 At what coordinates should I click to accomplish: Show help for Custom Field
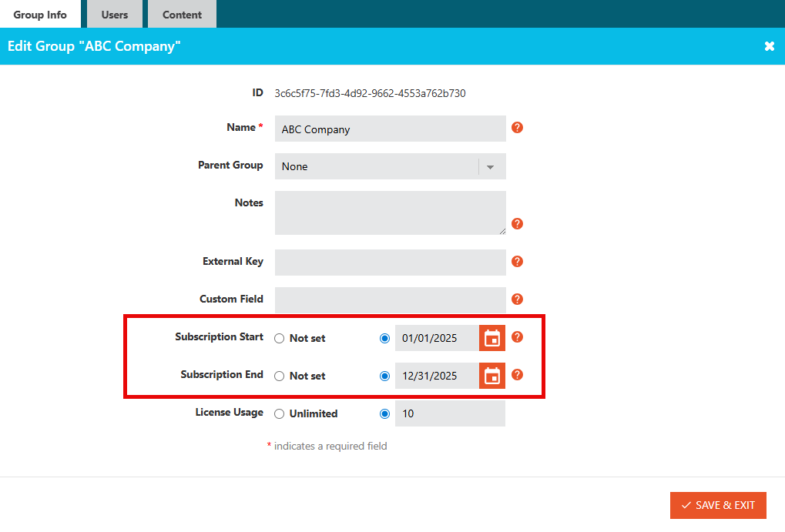(x=518, y=299)
